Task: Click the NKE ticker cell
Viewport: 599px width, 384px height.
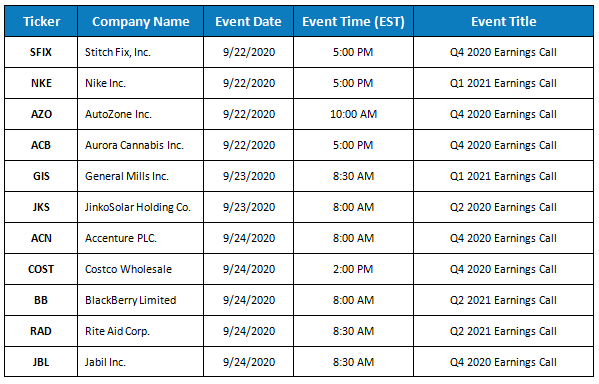Action: click(x=41, y=83)
